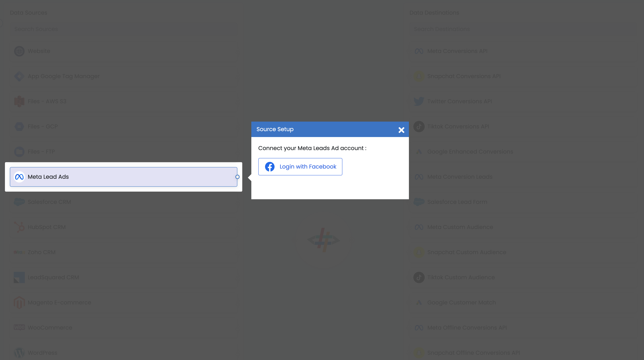Pick the Twitter Conversions API label
The image size is (644, 360).
pos(460,101)
